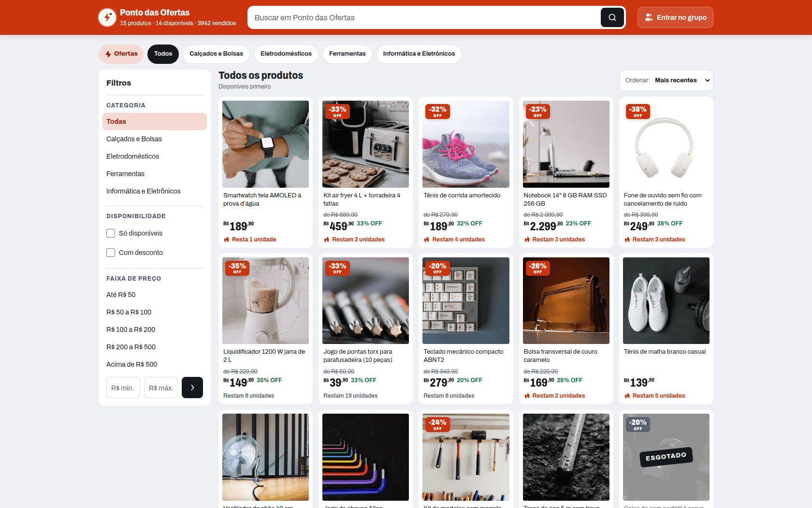Choose price range R$ 200 a R$ 500
The width and height of the screenshot is (812, 508).
coord(155,347)
